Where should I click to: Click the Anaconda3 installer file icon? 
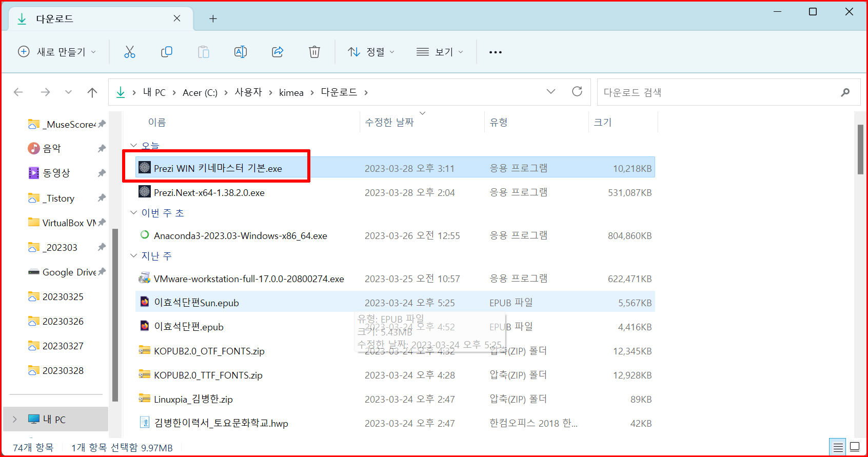[145, 235]
